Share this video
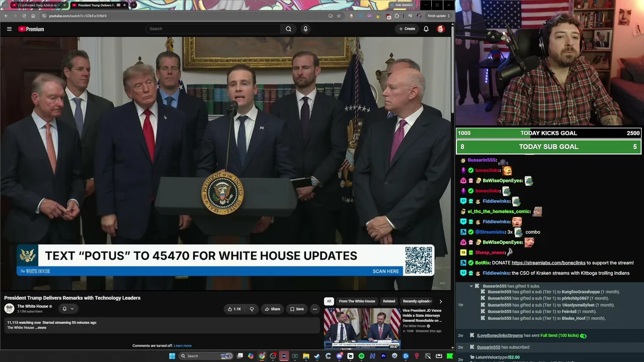 pos(272,309)
